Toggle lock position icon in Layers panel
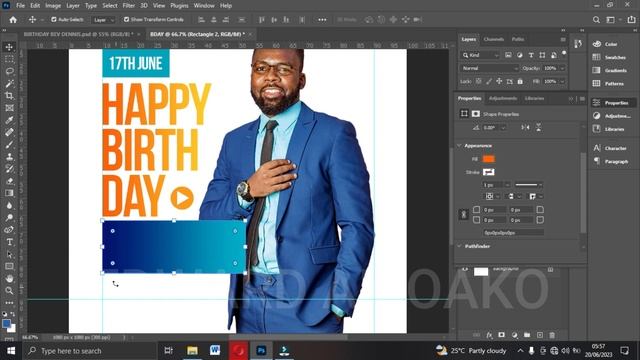This screenshot has width=640, height=360. point(499,82)
